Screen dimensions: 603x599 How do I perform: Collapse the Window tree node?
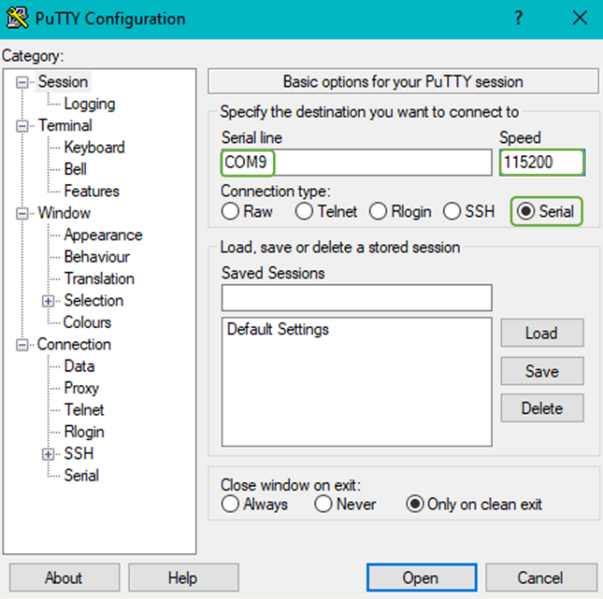tap(22, 213)
